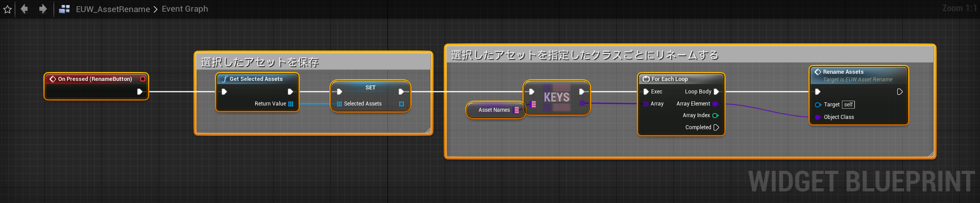Click the Asset Names map output pin
This screenshot has height=203, width=980.
click(517, 110)
